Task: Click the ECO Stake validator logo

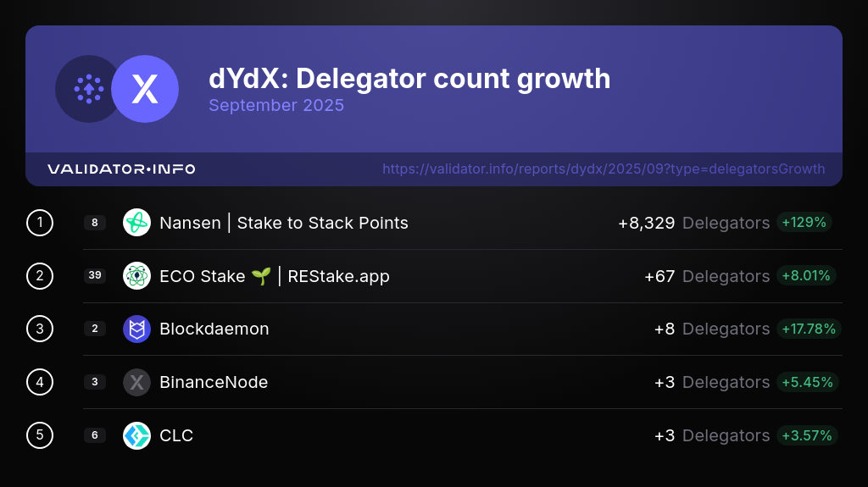Action: click(136, 276)
